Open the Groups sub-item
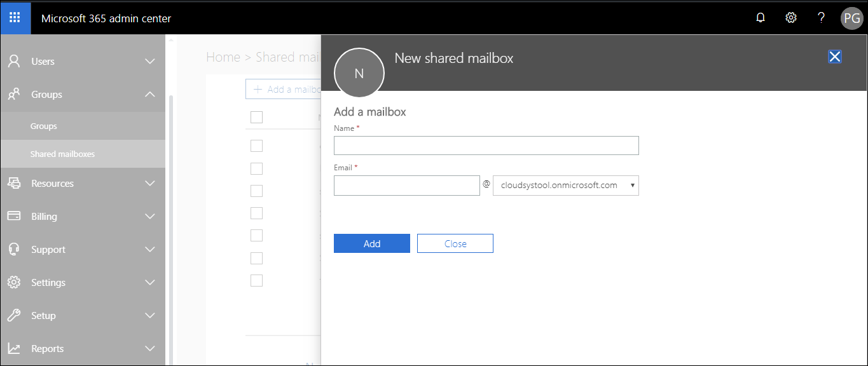The height and width of the screenshot is (366, 868). (83, 126)
